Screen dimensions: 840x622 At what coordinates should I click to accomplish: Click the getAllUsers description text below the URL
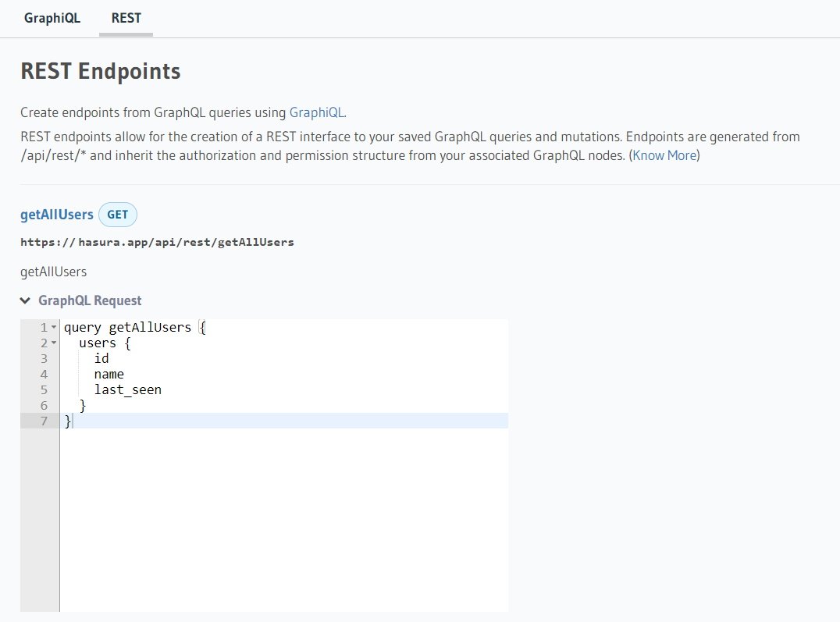54,272
